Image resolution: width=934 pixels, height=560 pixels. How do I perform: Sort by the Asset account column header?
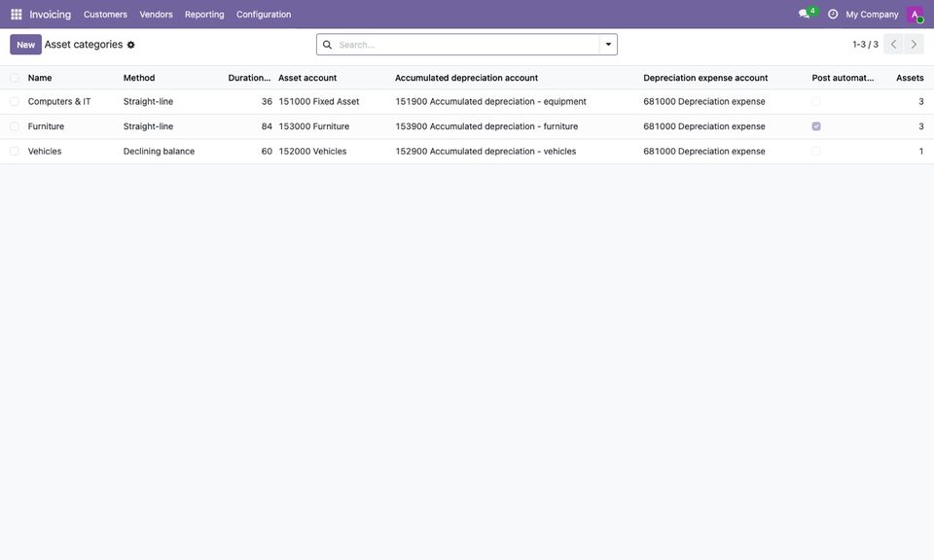(x=307, y=78)
